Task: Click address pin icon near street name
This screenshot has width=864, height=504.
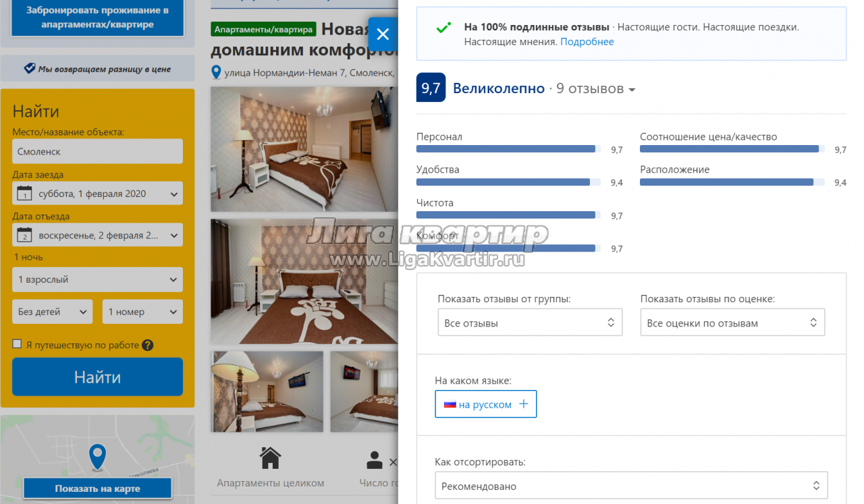Action: (x=216, y=72)
